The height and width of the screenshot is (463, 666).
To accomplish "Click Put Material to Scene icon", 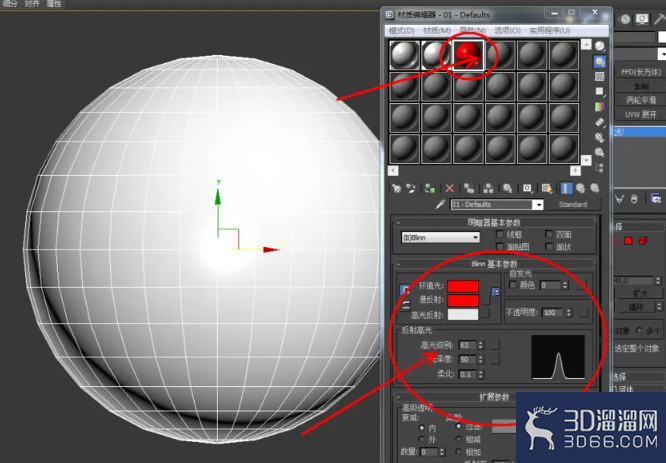I will pos(411,188).
